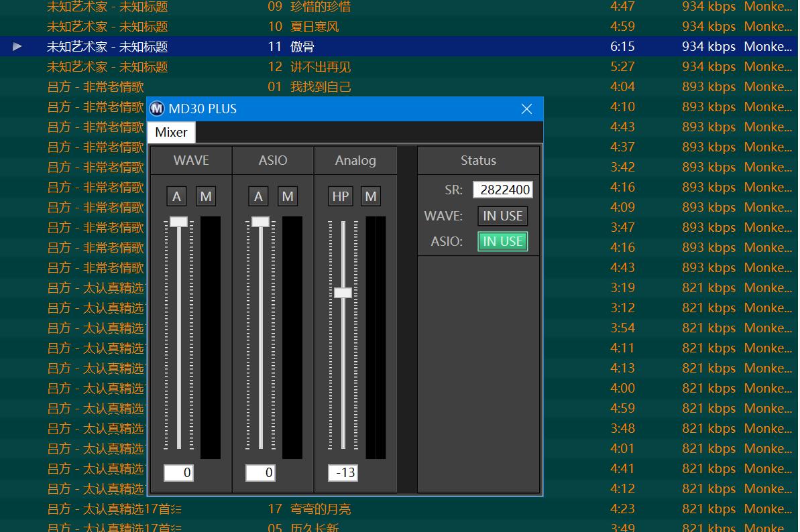Click the ASIO volume slider handle
The height and width of the screenshot is (532, 800).
[260, 222]
